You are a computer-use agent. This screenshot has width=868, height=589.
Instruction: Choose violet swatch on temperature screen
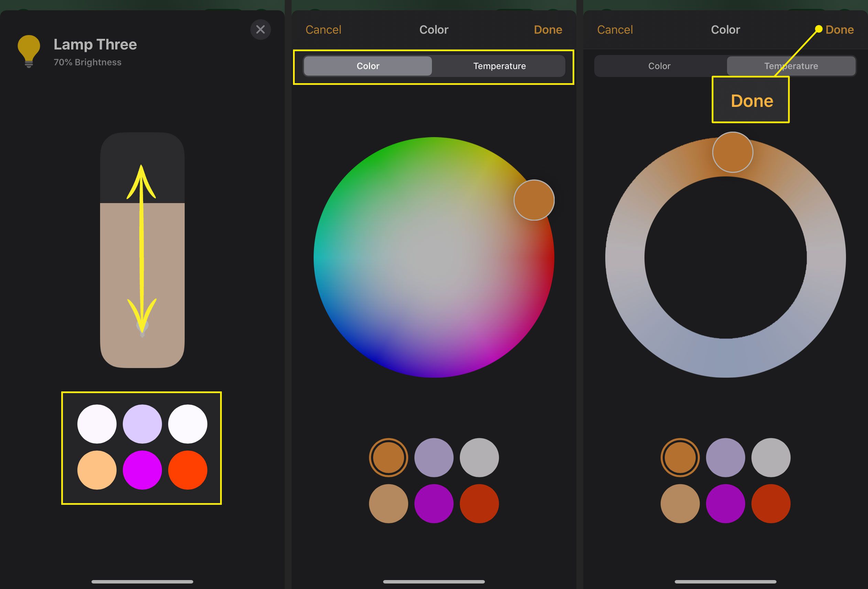726,503
